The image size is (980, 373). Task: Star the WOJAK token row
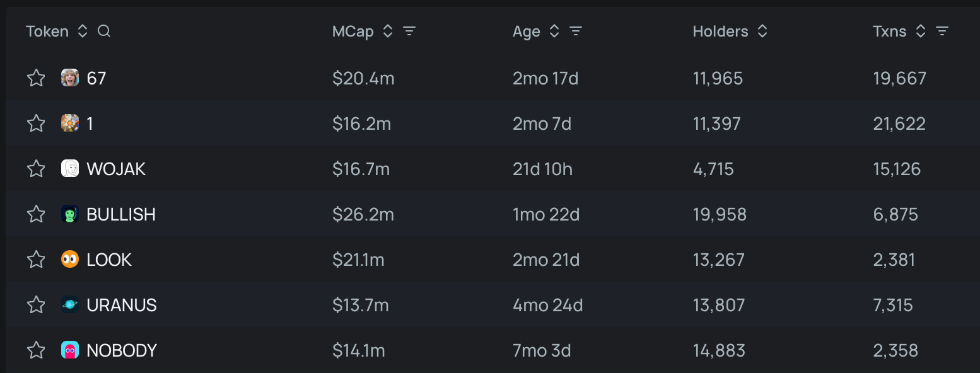36,169
